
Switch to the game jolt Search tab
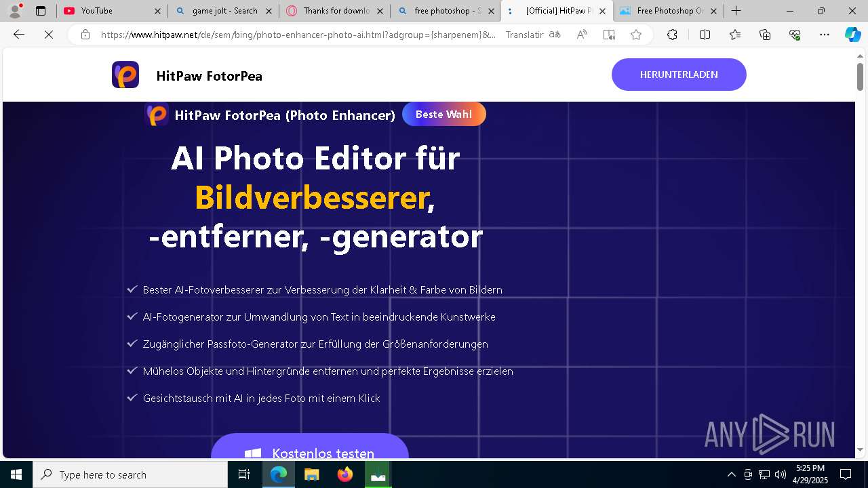(224, 11)
